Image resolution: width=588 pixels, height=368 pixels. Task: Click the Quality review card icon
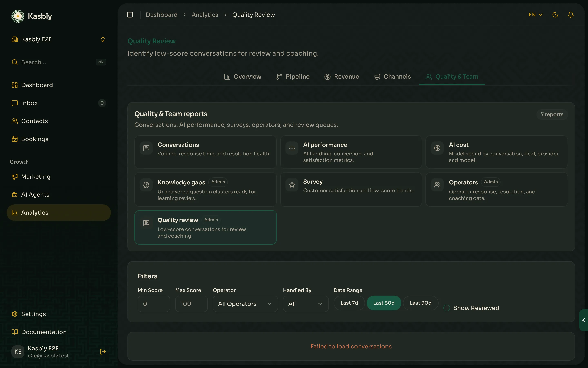[x=146, y=223]
